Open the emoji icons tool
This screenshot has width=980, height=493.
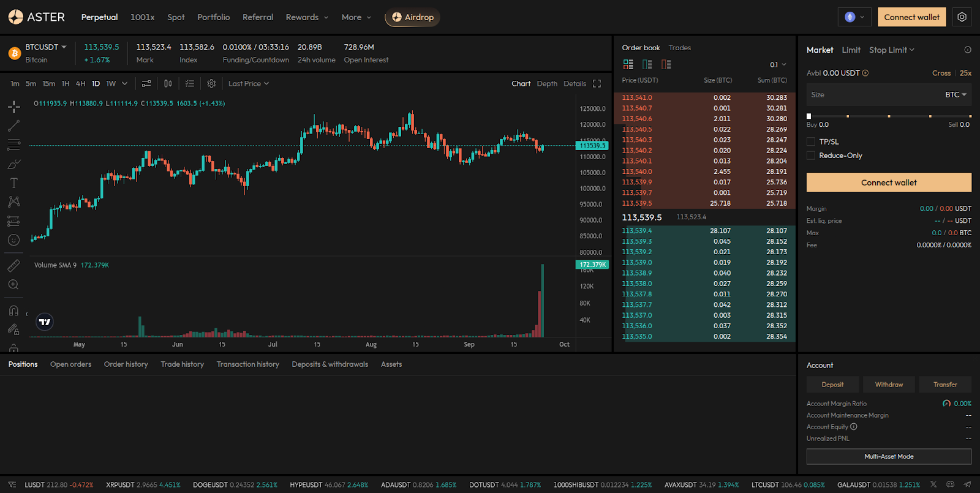(x=14, y=240)
